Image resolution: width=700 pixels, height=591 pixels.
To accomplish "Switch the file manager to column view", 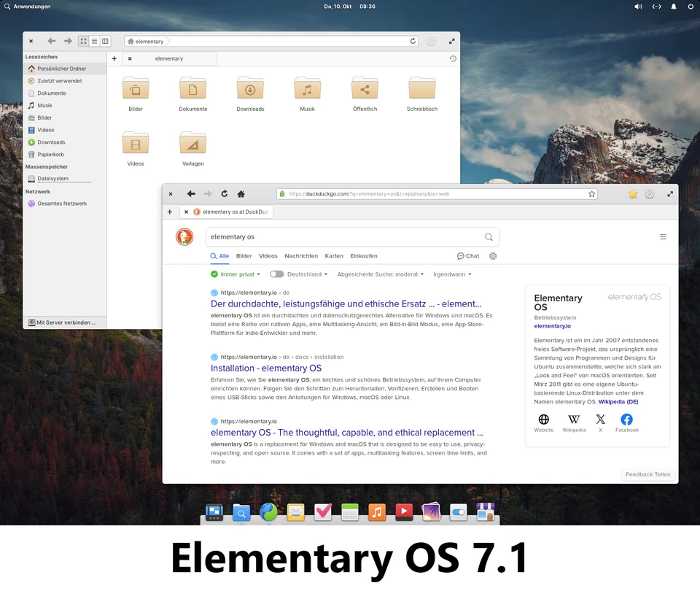I will point(105,42).
